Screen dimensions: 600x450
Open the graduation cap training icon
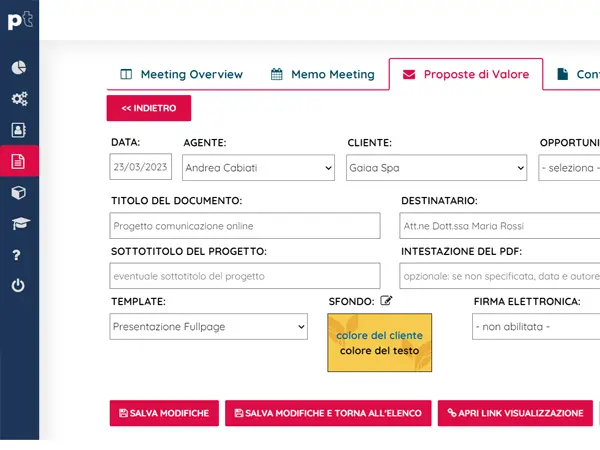coord(18,223)
